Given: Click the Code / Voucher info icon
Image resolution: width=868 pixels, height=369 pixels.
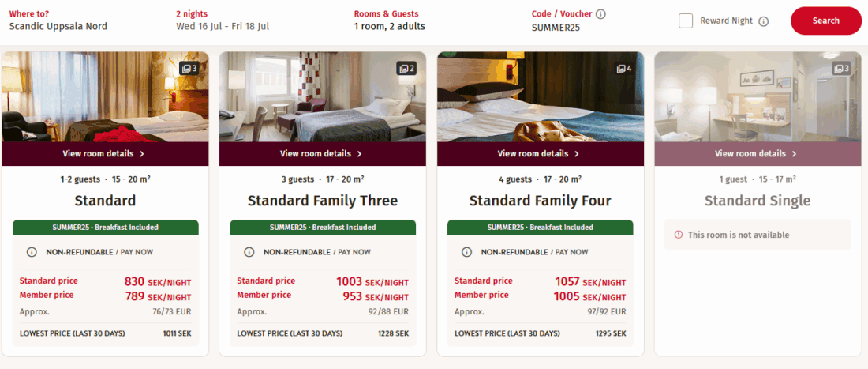Looking at the screenshot, I should pyautogui.click(x=600, y=14).
